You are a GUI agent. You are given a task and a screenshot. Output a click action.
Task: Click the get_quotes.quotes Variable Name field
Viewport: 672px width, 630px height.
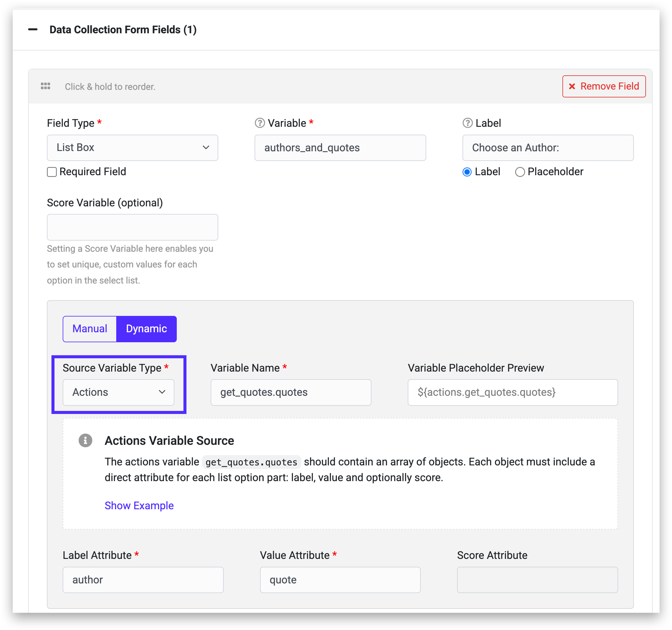click(x=291, y=392)
